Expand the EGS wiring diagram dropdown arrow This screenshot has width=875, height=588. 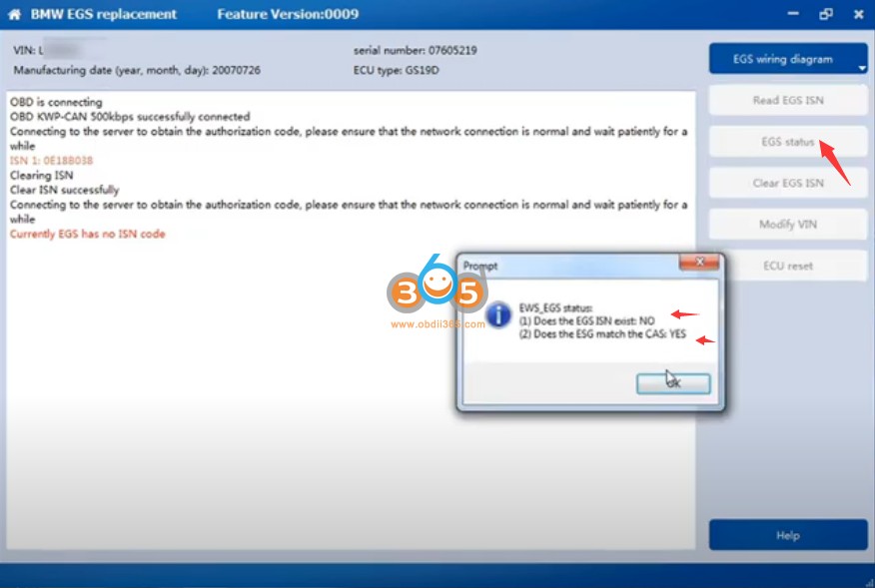click(x=862, y=68)
